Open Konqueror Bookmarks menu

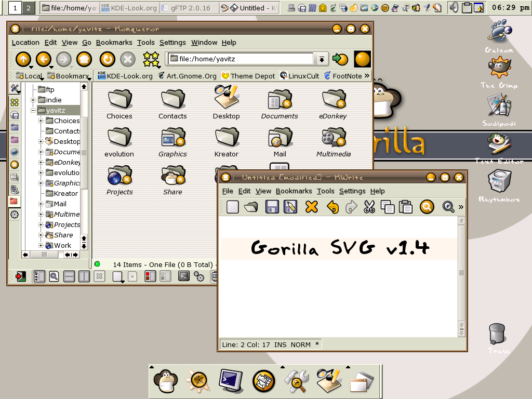click(114, 43)
